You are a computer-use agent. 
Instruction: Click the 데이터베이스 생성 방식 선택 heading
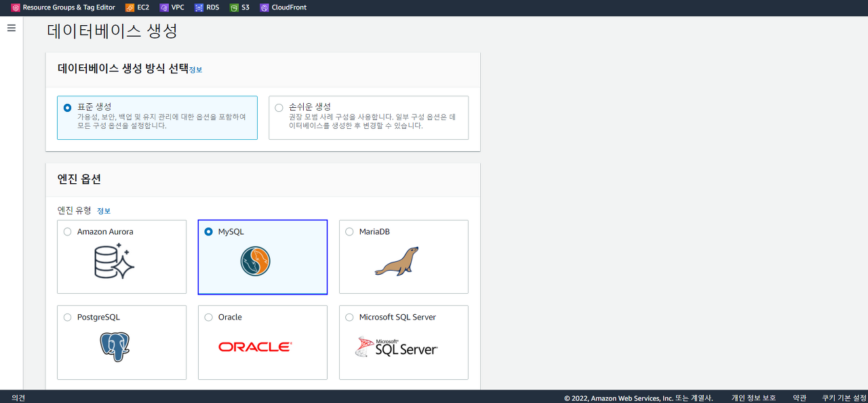(x=123, y=69)
